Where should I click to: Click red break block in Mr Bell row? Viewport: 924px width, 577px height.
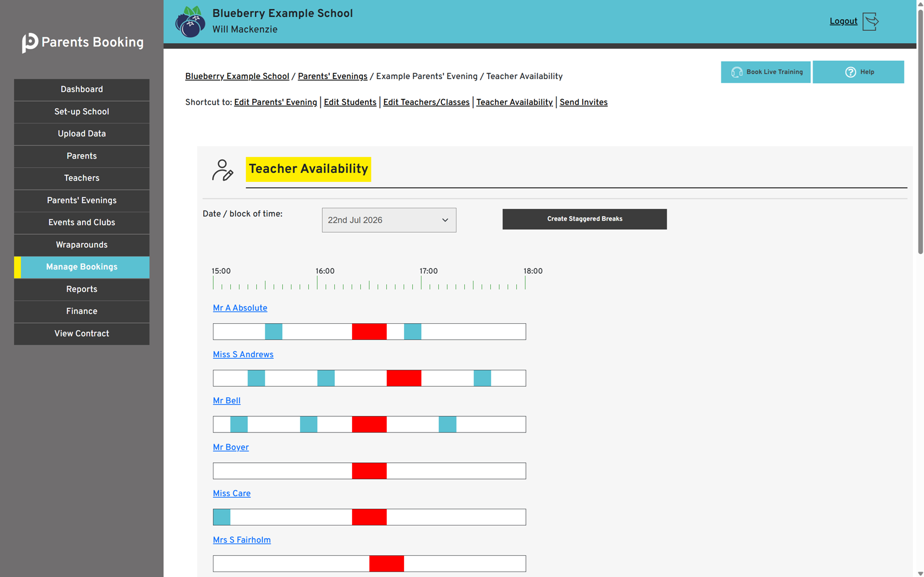pyautogui.click(x=369, y=424)
